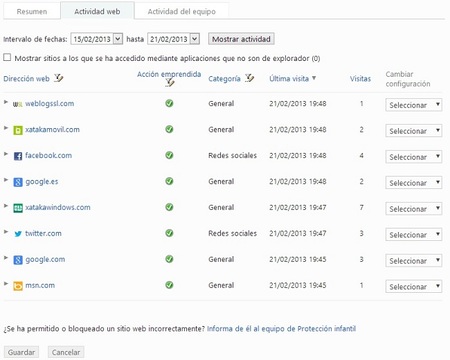Open Seleccionar dropdown for google.es
Image resolution: width=450 pixels, height=360 pixels.
pyautogui.click(x=414, y=183)
